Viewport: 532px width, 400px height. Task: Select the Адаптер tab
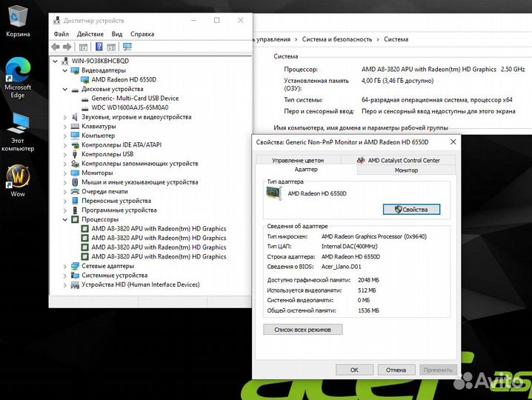306,170
